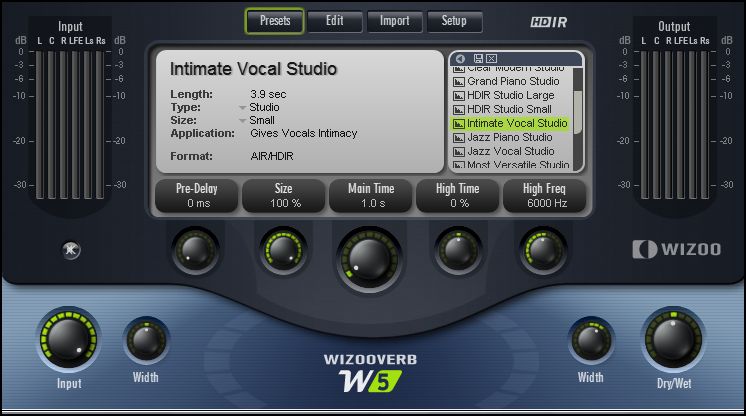
Task: Select the Grand Piano Studio preset
Action: tap(511, 81)
